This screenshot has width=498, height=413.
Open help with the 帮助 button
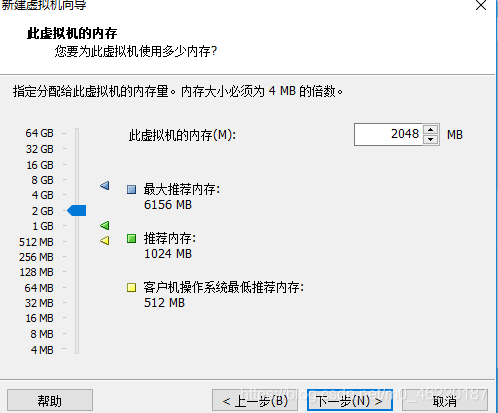(x=50, y=400)
